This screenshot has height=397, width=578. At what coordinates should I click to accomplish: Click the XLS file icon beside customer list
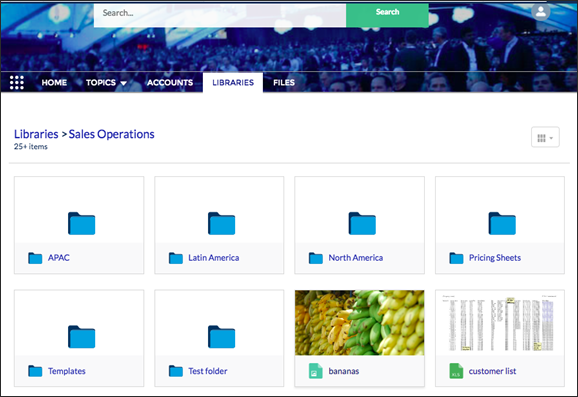click(x=456, y=371)
